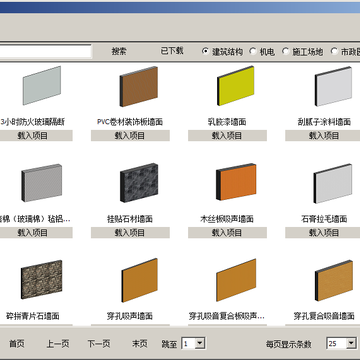Image resolution: width=360 pixels, height=360 pixels.
Task: Click the 穿孔复合吸音墙面 label text
Action: click(324, 316)
